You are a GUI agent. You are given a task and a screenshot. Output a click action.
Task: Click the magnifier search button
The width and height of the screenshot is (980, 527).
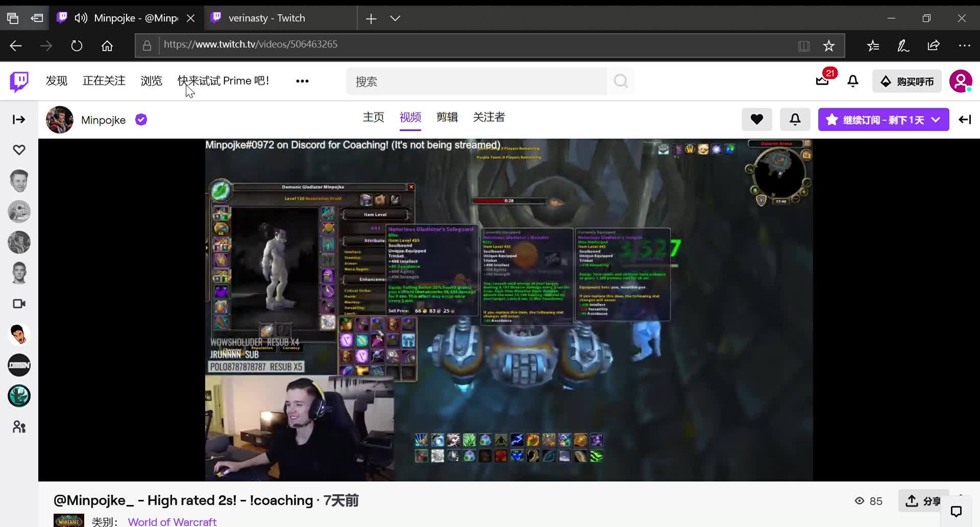[x=621, y=81]
